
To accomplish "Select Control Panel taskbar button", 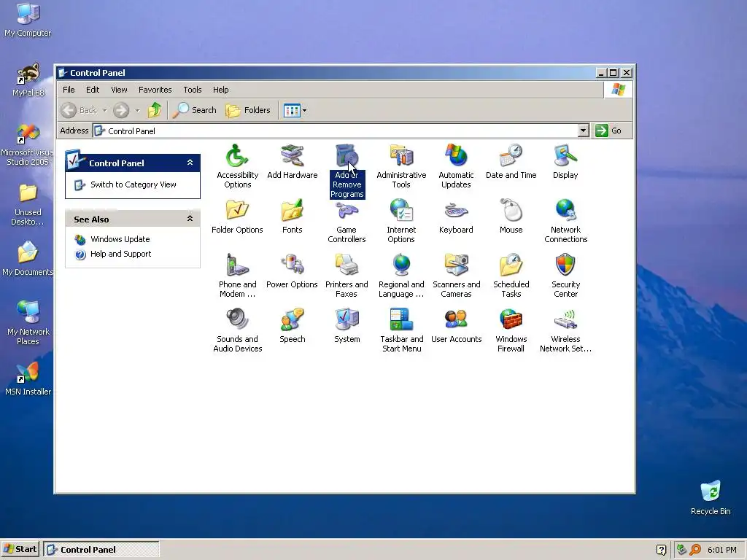I will tap(101, 549).
